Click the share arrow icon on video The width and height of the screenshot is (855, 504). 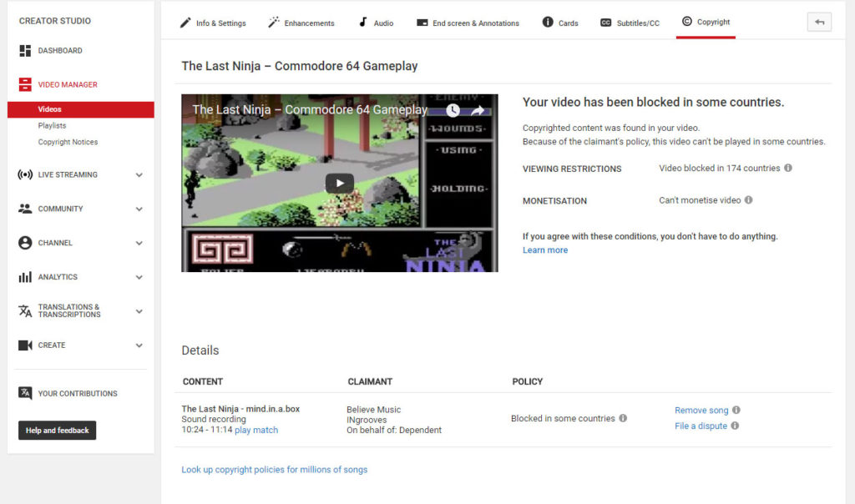click(x=478, y=111)
